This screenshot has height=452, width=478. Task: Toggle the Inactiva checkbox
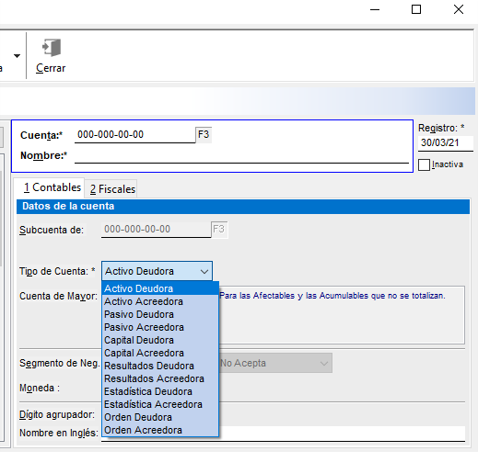(424, 165)
